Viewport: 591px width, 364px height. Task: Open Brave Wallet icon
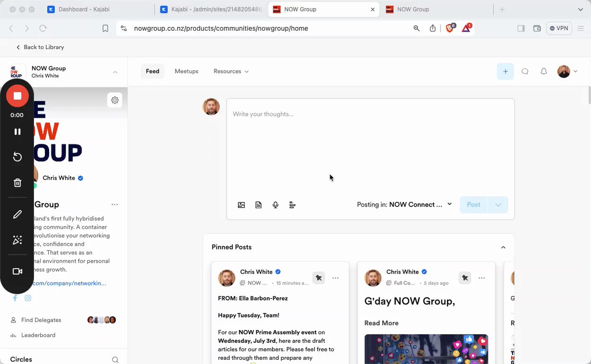537,28
